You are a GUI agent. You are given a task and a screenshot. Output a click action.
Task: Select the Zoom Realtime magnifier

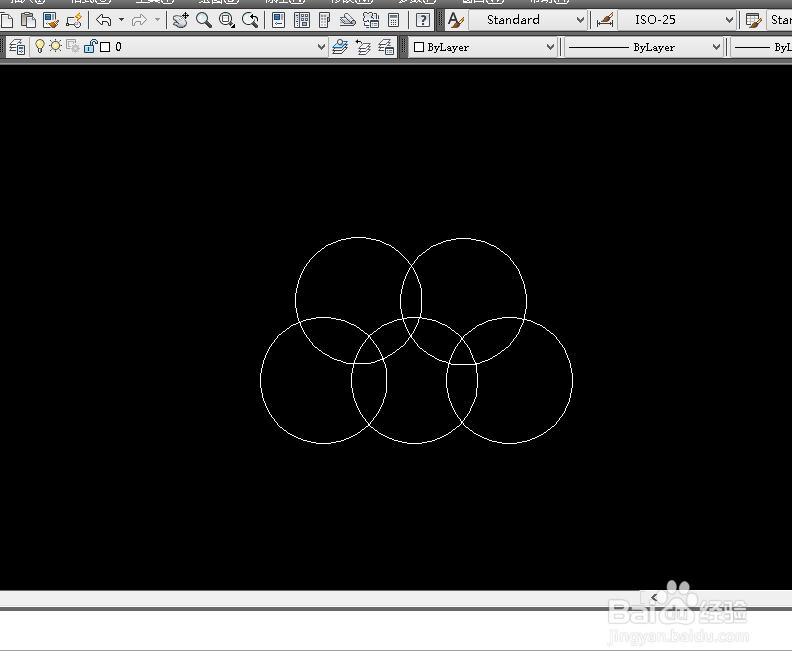(204, 20)
